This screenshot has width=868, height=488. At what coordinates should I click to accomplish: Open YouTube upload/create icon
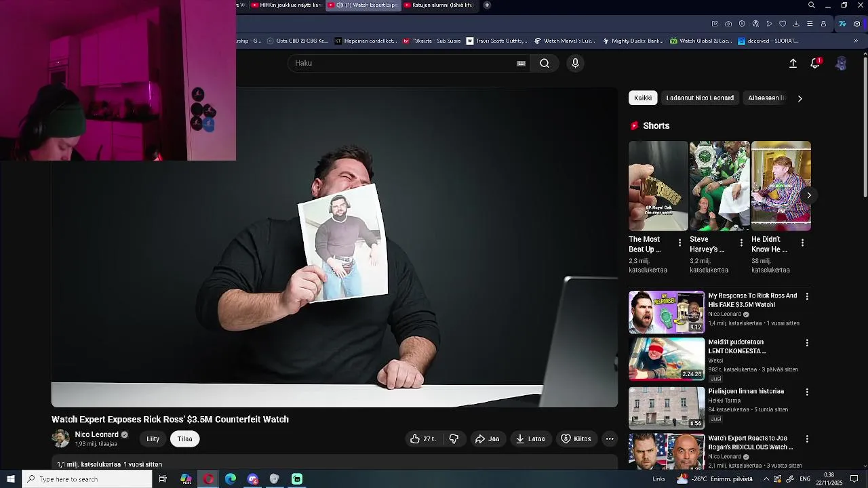click(x=793, y=63)
